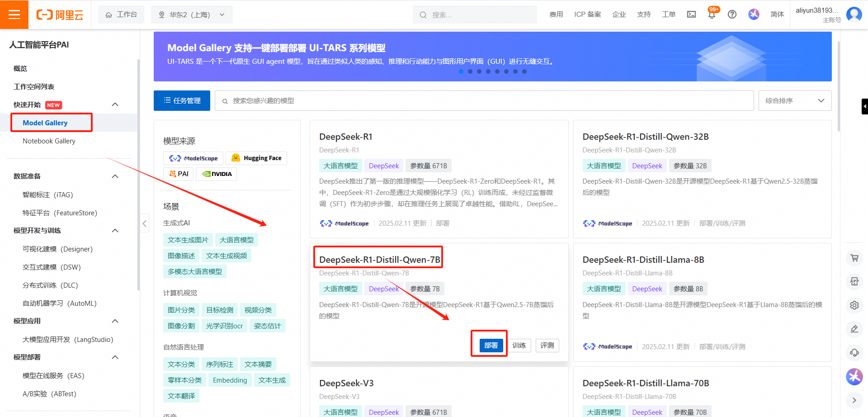Click the black side panel toggle arrow
The width and height of the screenshot is (868, 417).
pyautogui.click(x=864, y=107)
